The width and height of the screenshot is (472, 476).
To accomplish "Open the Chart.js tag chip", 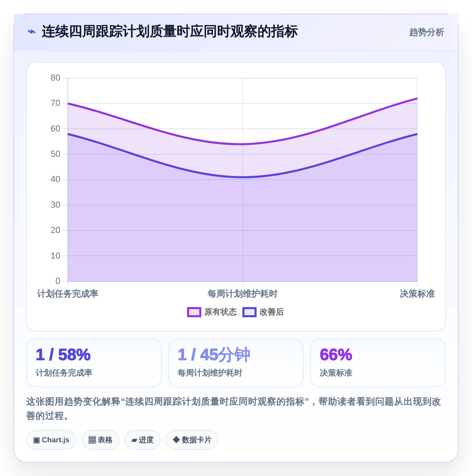I will coord(51,440).
